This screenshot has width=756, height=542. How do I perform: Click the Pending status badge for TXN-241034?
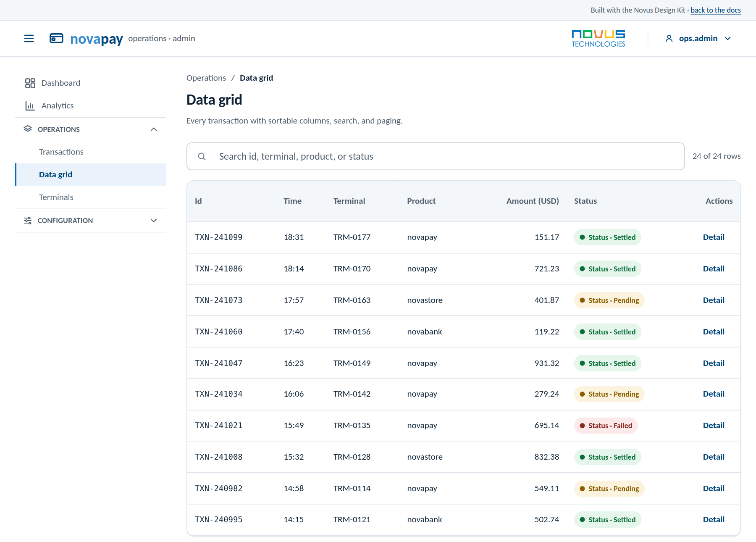pyautogui.click(x=609, y=394)
